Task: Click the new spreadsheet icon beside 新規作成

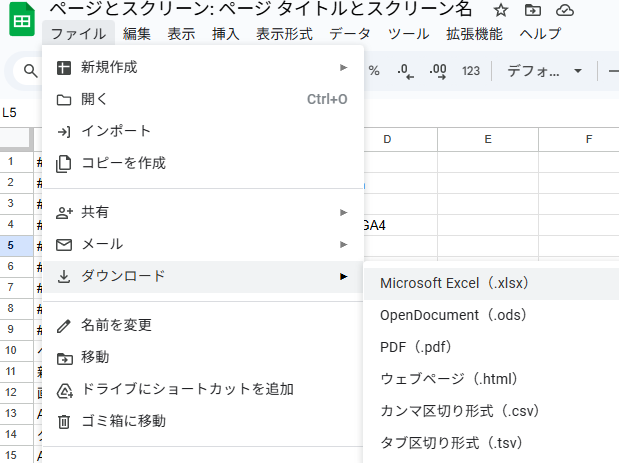Action: 64,68
